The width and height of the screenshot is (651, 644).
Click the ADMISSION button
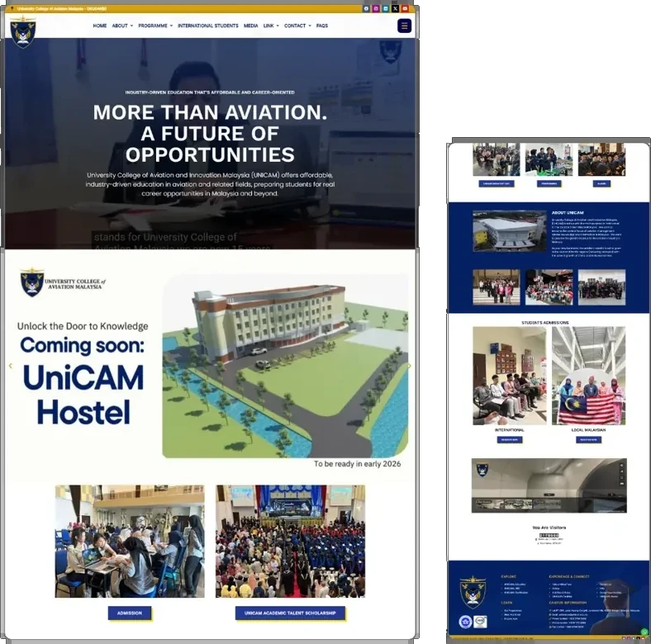(x=130, y=613)
